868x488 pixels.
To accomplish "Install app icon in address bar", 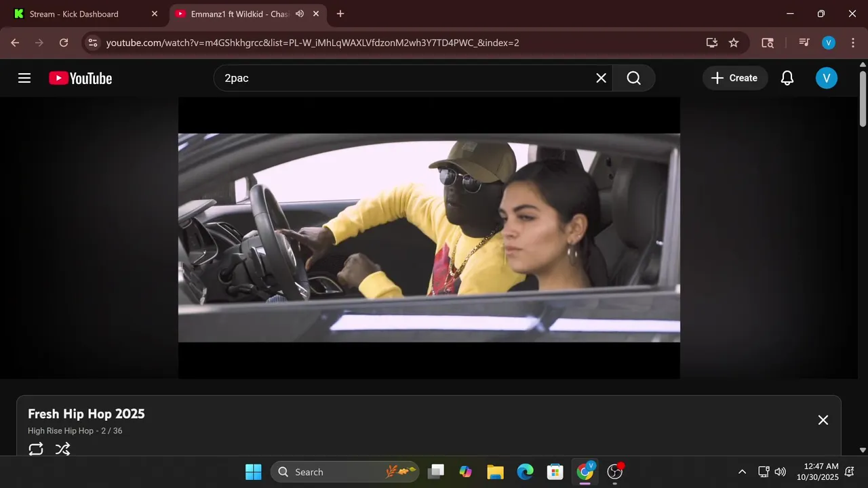I will point(711,43).
